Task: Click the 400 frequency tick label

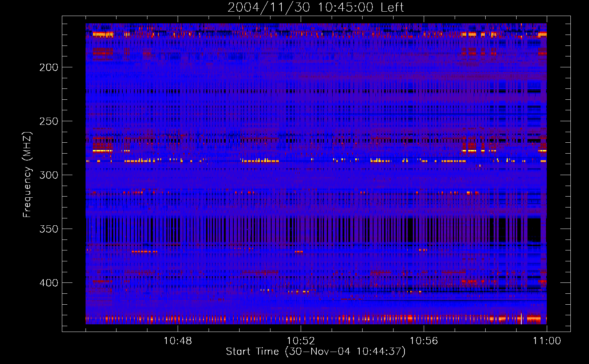Action: 49,283
